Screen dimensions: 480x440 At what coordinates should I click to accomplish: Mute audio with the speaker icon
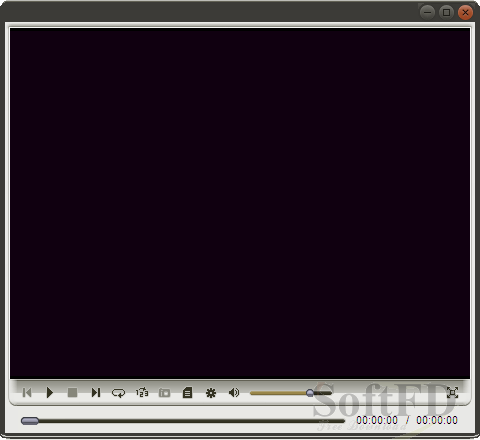tap(234, 393)
